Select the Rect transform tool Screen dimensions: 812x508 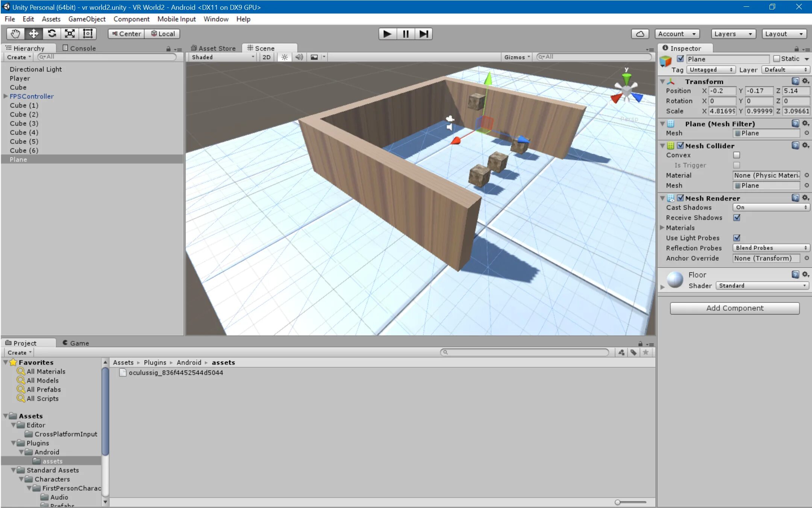pos(88,34)
